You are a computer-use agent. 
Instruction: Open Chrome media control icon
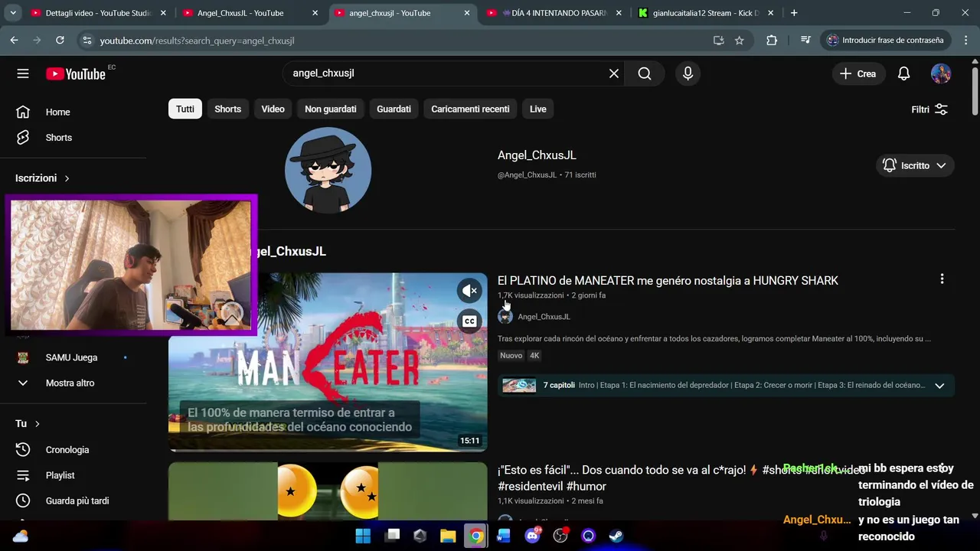coord(805,41)
